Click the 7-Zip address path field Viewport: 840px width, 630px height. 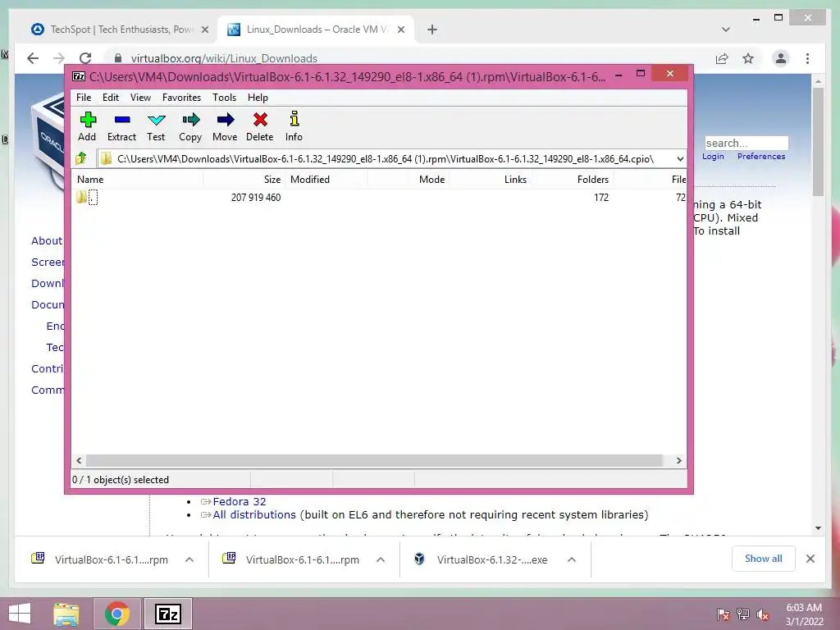coord(386,158)
